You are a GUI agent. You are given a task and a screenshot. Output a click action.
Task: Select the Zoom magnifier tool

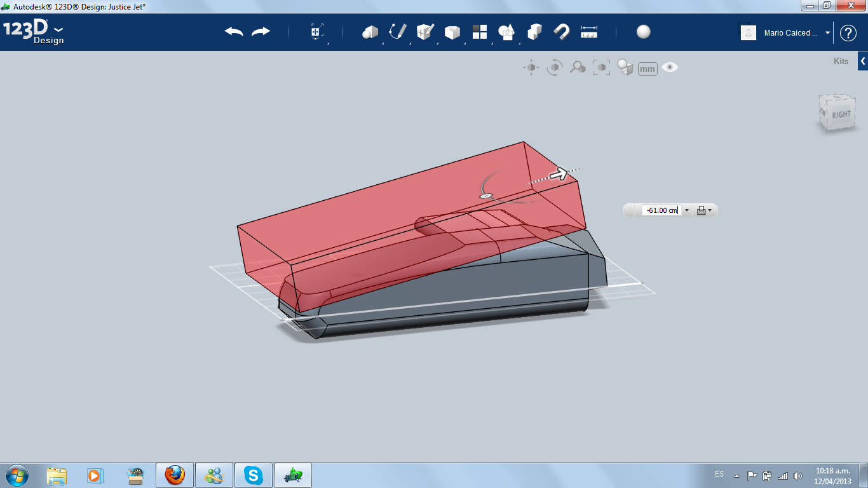[x=578, y=67]
